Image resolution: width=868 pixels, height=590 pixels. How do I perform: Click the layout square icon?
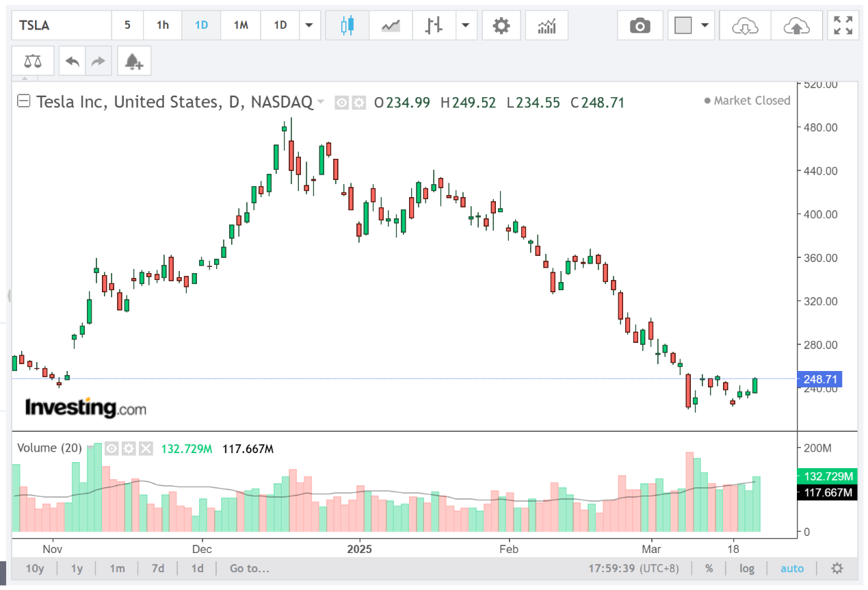683,26
